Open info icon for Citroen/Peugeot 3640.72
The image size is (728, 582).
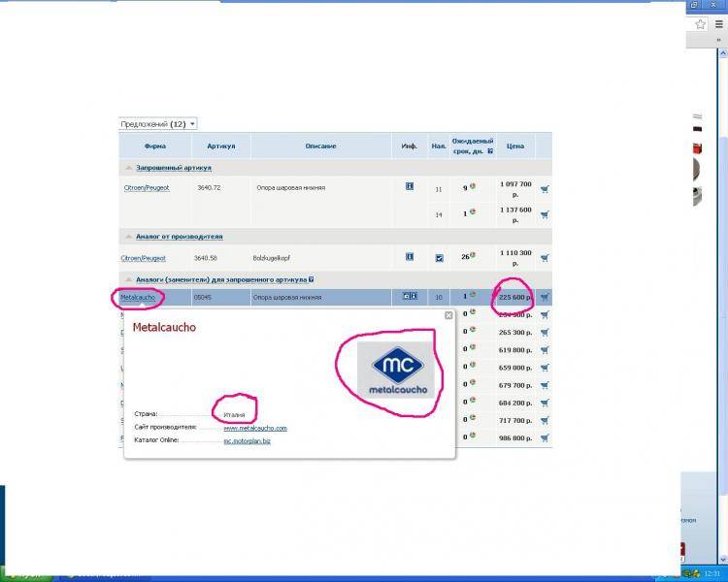(x=410, y=186)
